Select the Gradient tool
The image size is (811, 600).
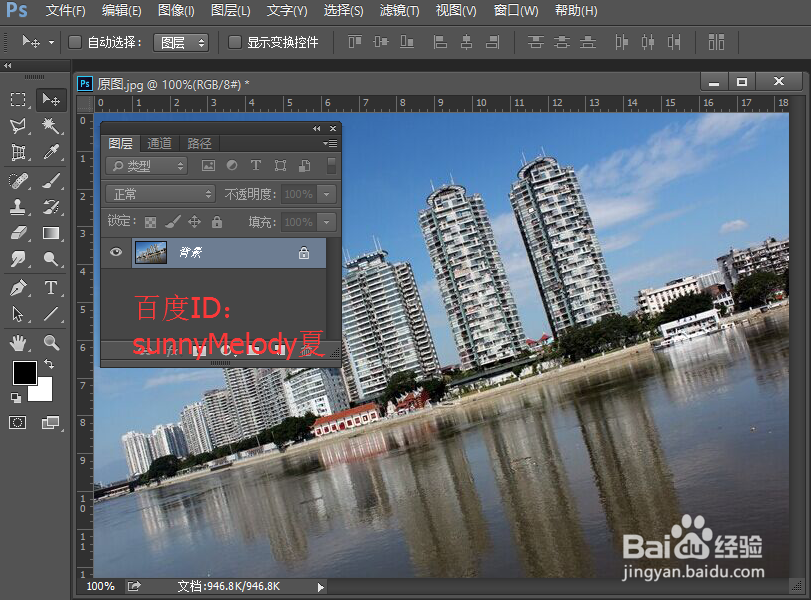pyautogui.click(x=51, y=233)
